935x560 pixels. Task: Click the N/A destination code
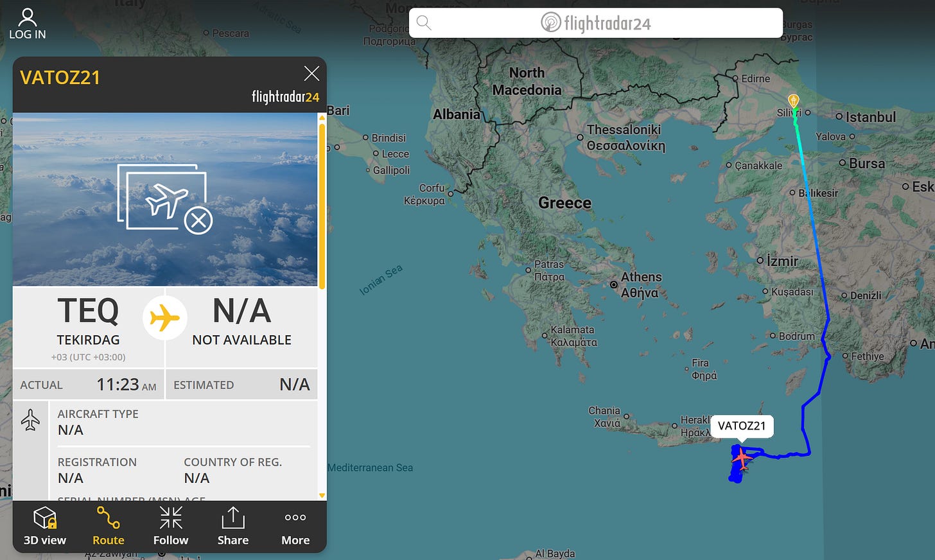click(241, 311)
